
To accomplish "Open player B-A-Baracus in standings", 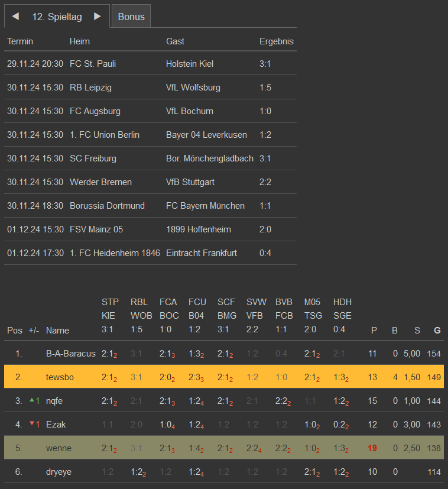I will (70, 354).
